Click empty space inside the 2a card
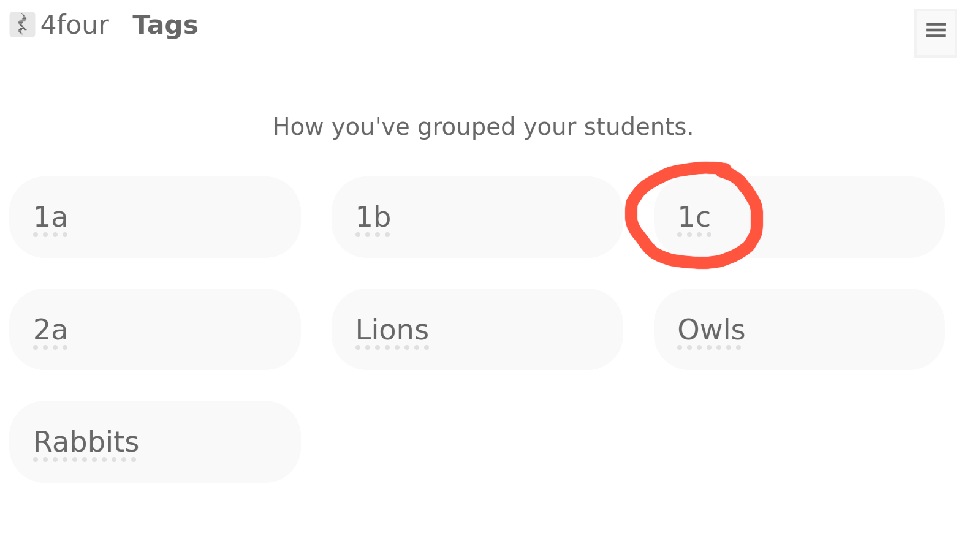 196,330
